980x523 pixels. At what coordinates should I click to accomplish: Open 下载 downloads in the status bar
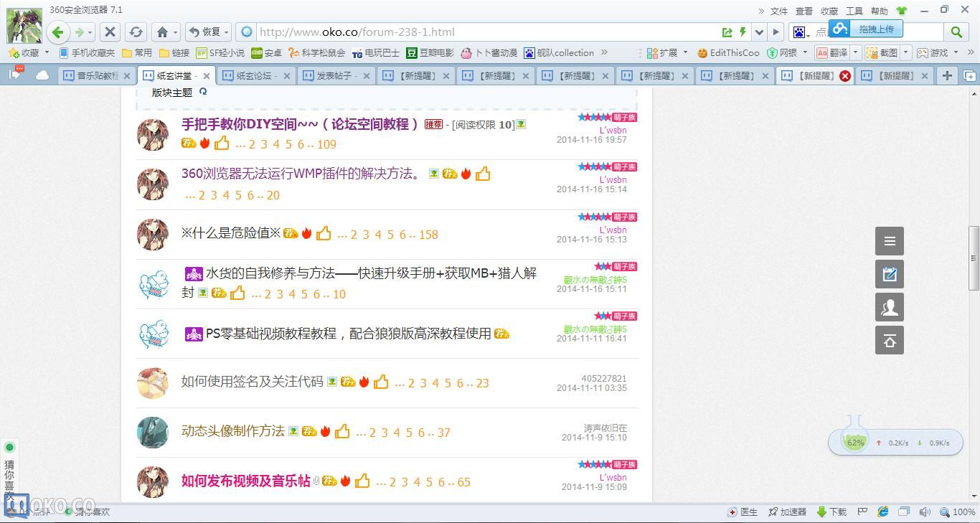[x=831, y=512]
